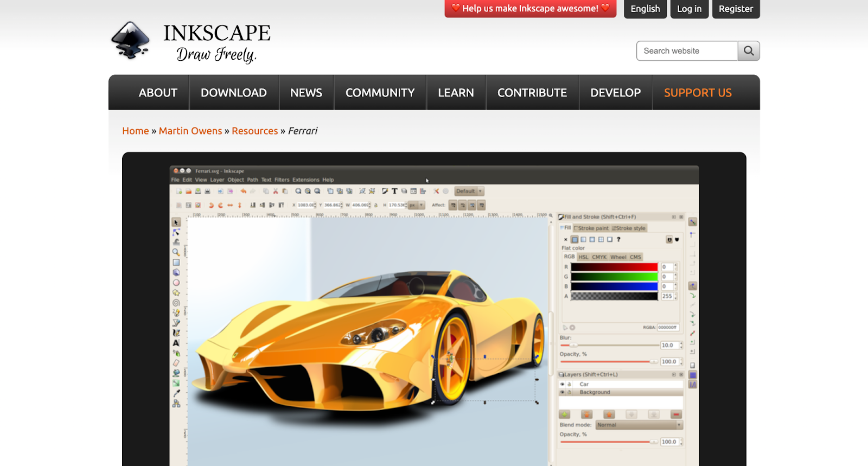Click the flip vertical icon in Inkscape

[239, 205]
